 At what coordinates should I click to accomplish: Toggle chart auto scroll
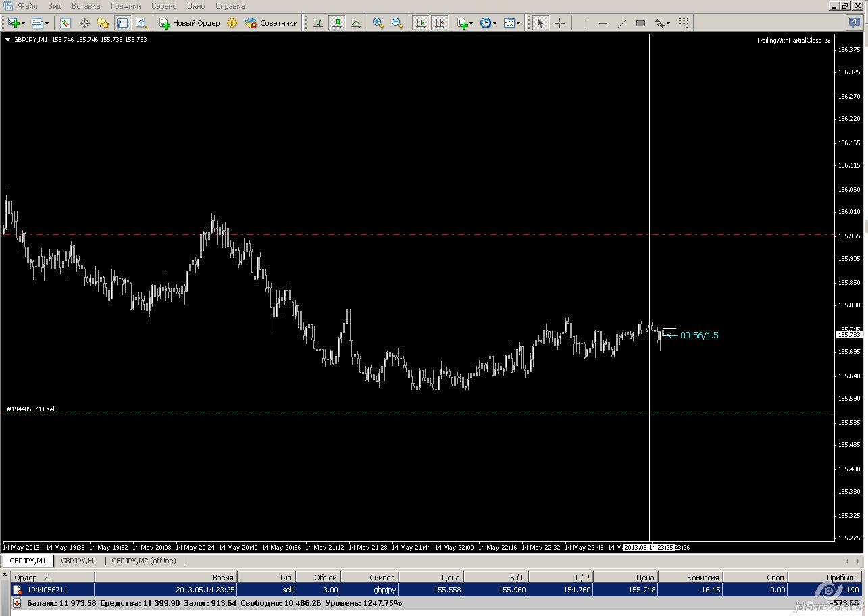421,23
